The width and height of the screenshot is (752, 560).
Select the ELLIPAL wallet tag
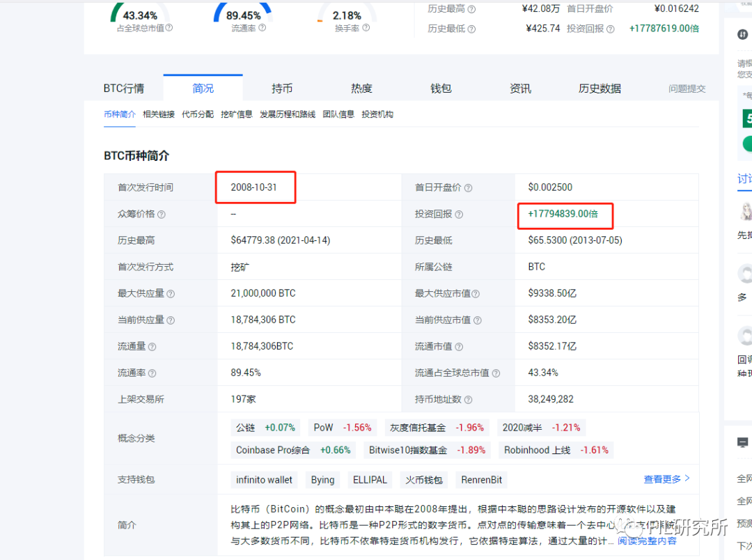click(x=370, y=480)
